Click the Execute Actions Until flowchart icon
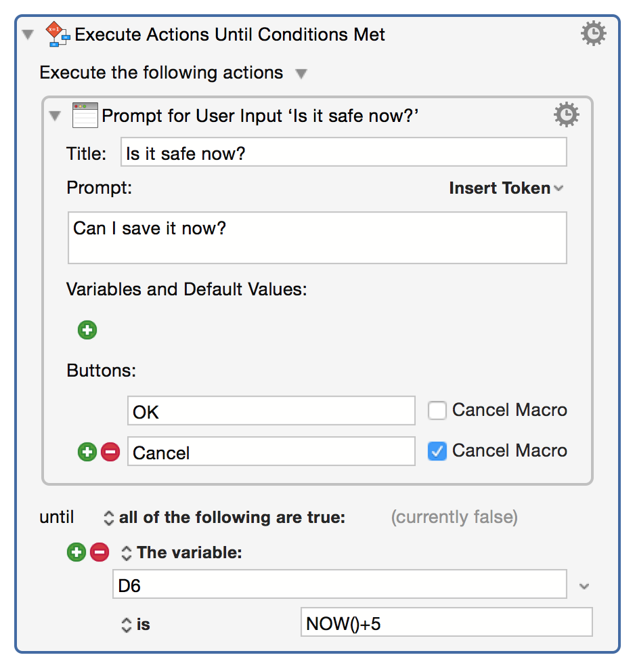Screen dimensions: 635x672 (58, 34)
